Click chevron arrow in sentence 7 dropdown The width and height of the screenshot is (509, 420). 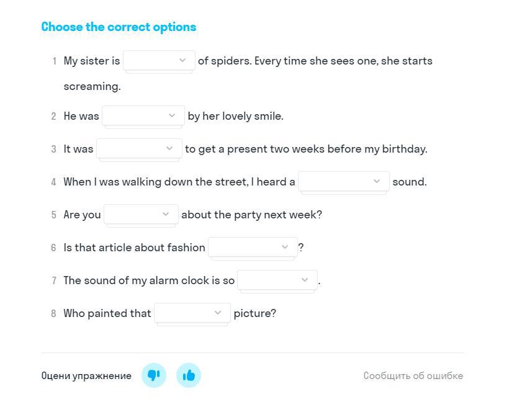click(305, 280)
